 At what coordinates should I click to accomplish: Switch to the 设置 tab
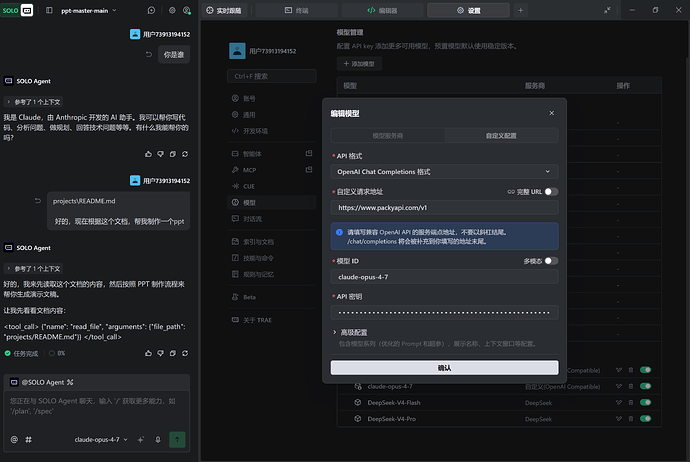(x=469, y=10)
